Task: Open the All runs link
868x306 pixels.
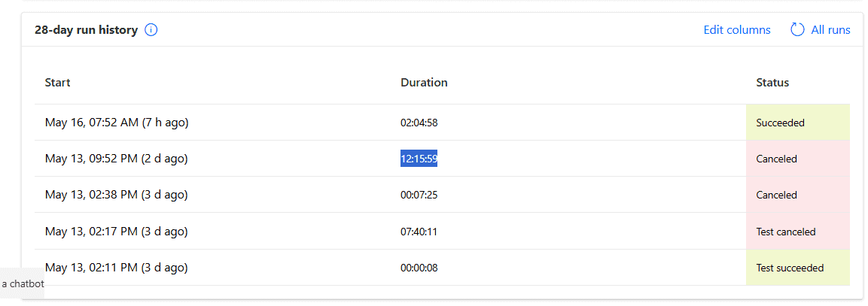Action: 830,30
